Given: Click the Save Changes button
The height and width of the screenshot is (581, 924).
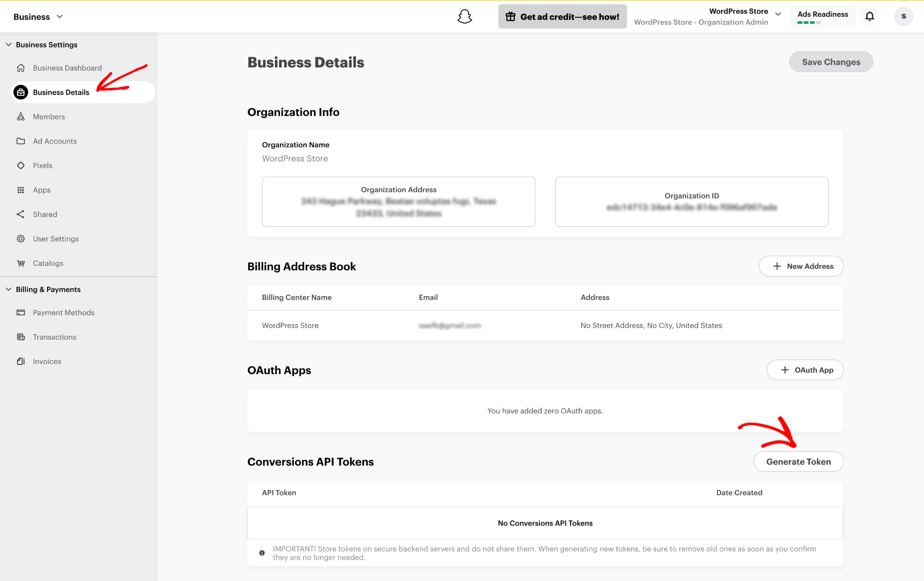Looking at the screenshot, I should coord(831,62).
